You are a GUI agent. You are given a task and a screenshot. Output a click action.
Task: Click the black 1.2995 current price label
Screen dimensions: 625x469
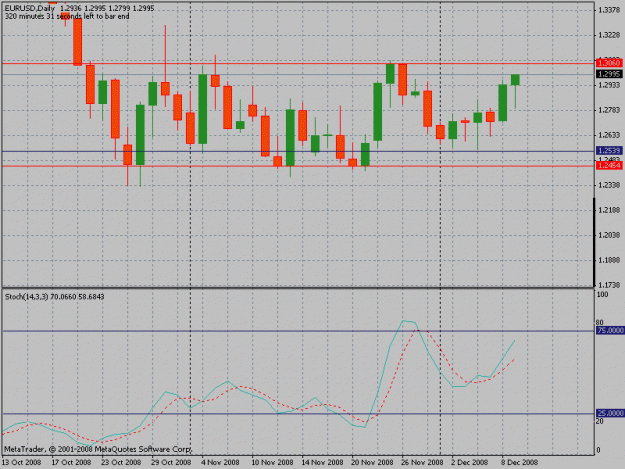609,74
